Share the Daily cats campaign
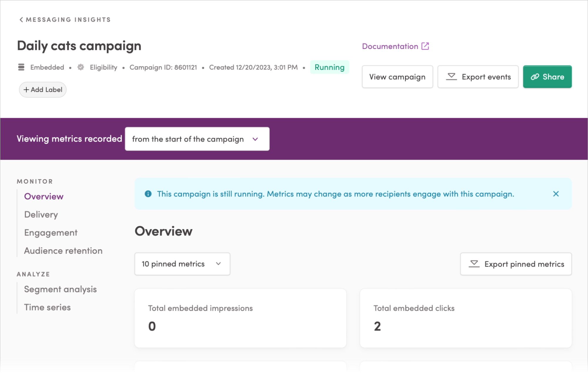The image size is (588, 373). click(547, 77)
